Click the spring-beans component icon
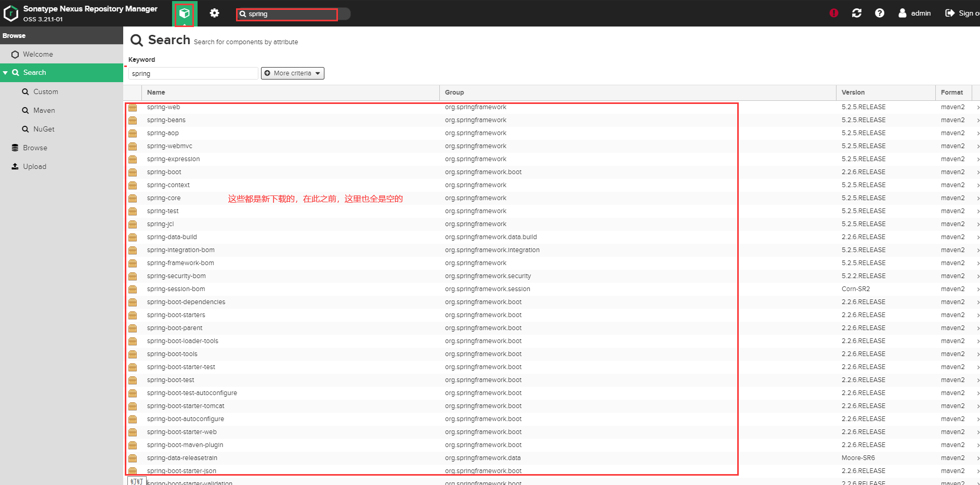The height and width of the screenshot is (485, 980). [133, 120]
